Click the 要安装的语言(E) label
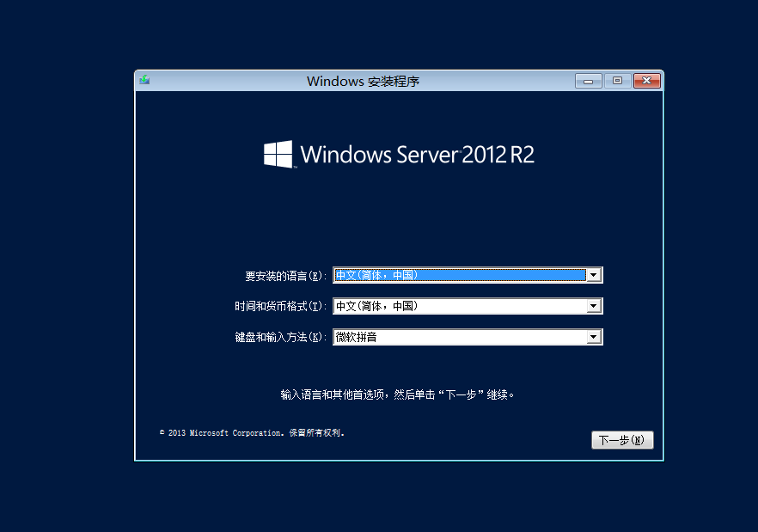 (285, 276)
